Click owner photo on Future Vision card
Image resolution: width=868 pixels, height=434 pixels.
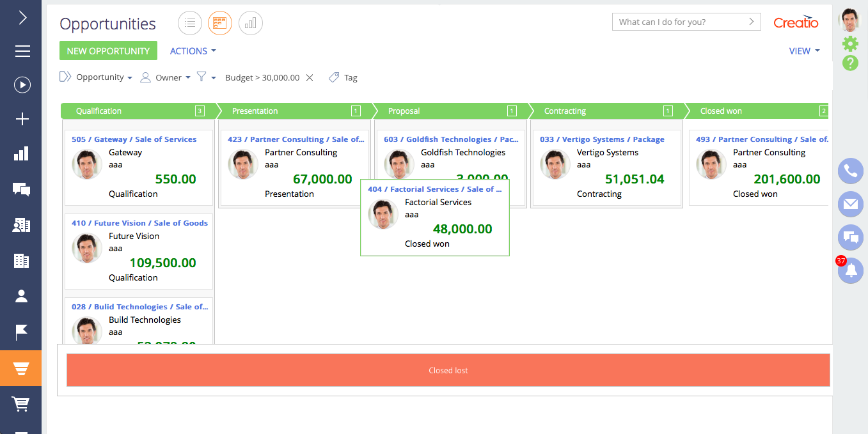click(87, 248)
